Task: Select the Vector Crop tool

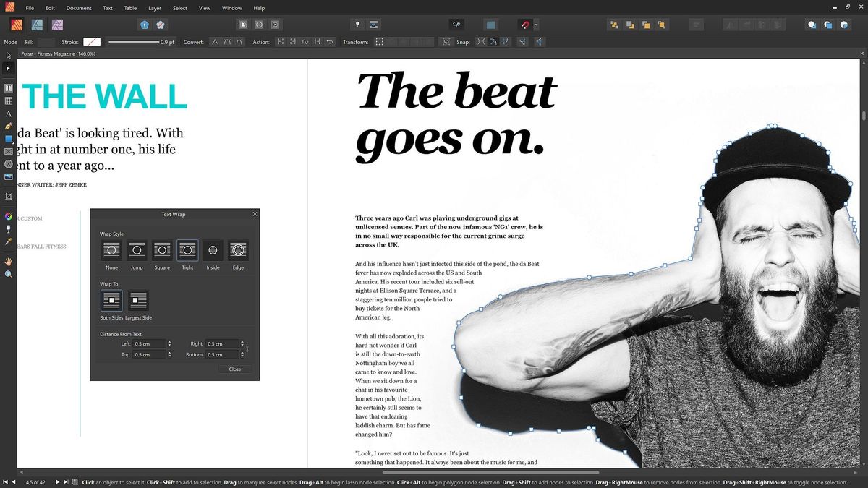Action: point(8,197)
